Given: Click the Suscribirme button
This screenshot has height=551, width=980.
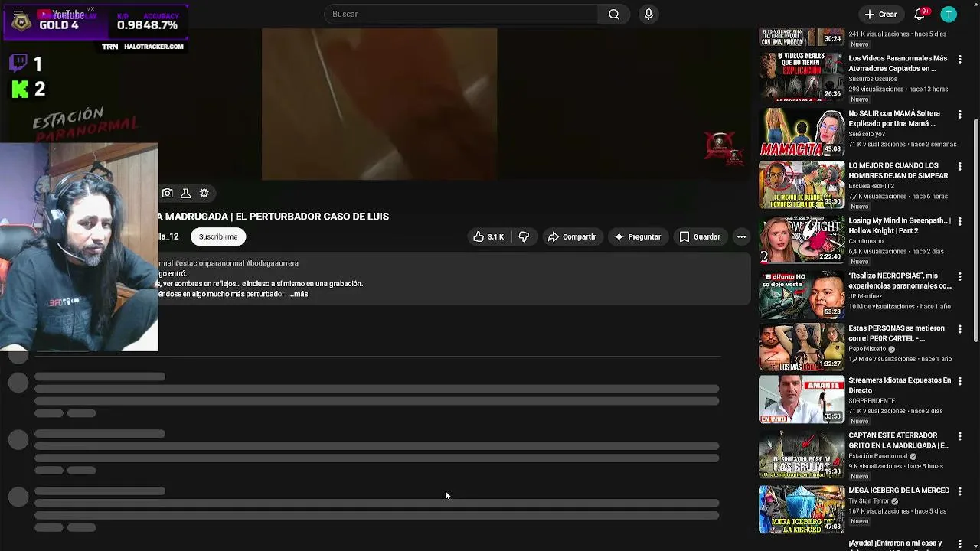Looking at the screenshot, I should [x=218, y=237].
